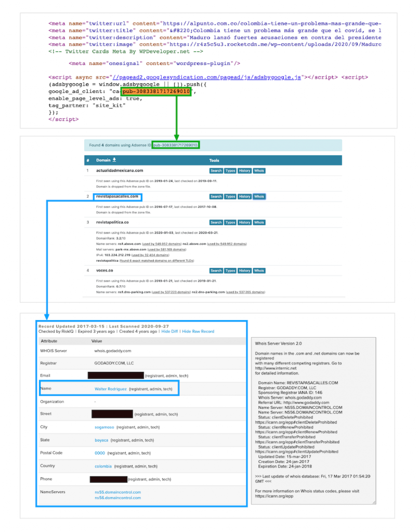Select the revistapasacalles.com domain name
The width and height of the screenshot is (419, 532).
point(117,196)
